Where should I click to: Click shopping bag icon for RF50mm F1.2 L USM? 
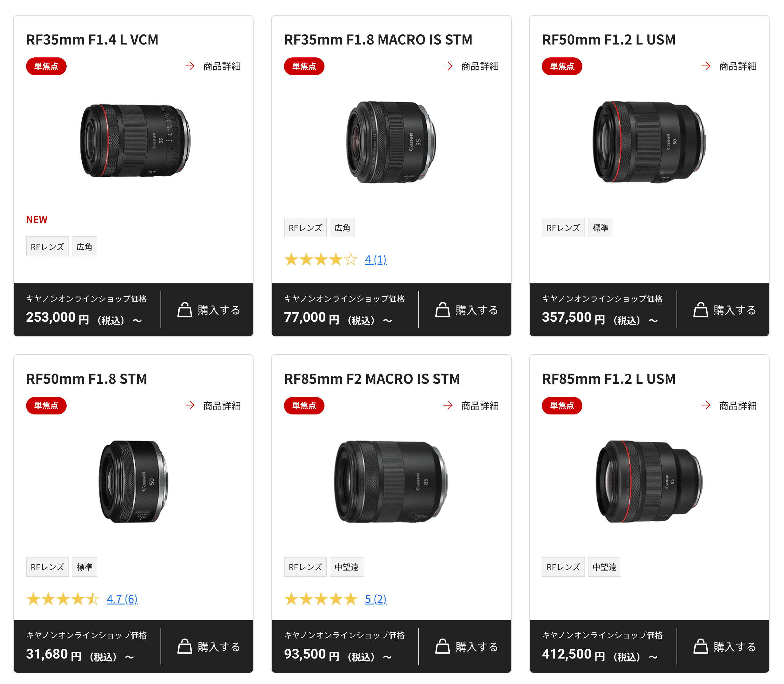(x=701, y=310)
